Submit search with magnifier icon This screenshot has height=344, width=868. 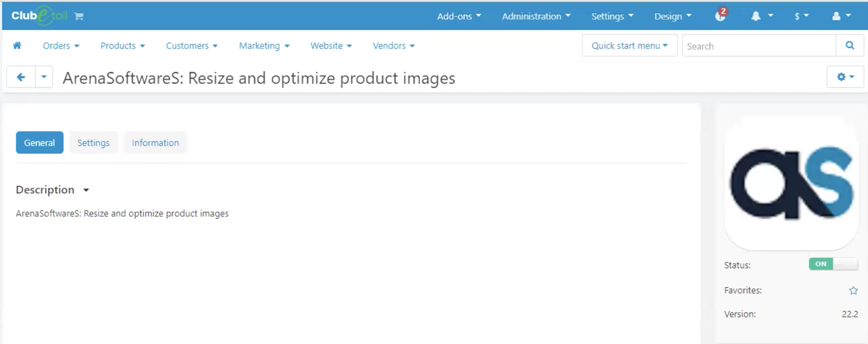(x=850, y=46)
